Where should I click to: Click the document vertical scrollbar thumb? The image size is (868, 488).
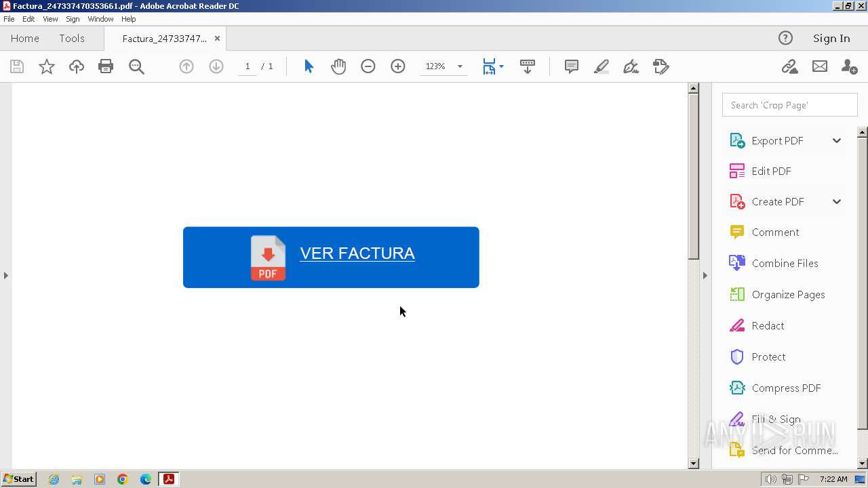tap(693, 176)
